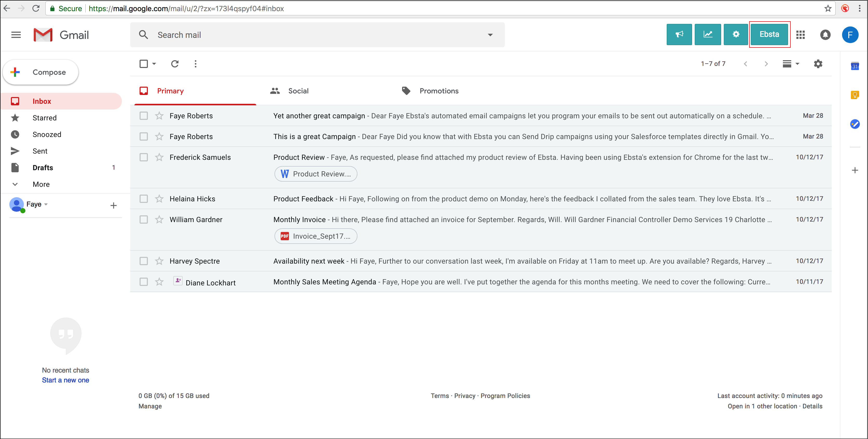Viewport: 868px width, 439px height.
Task: Click the teal Ebsta settings gear icon
Action: coord(736,34)
